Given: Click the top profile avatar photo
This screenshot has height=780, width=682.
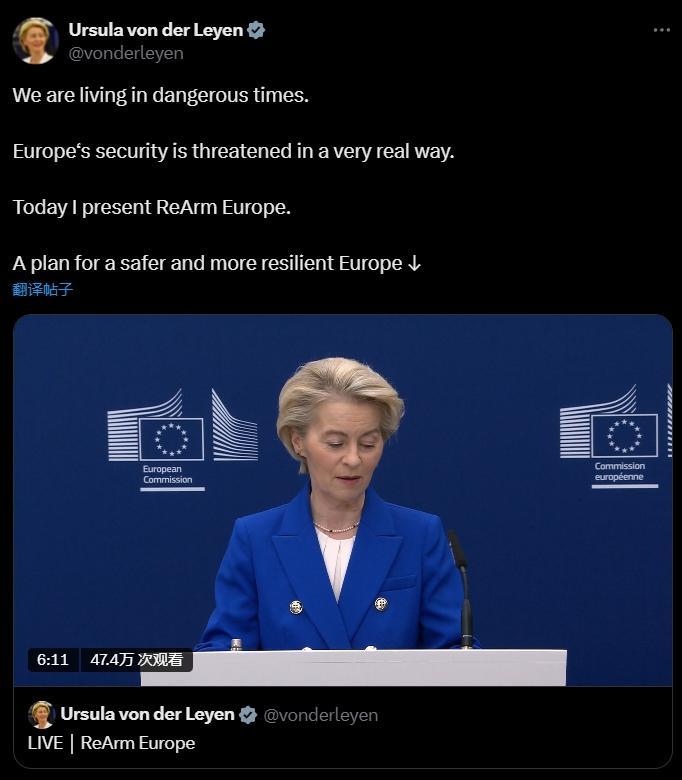Looking at the screenshot, I should [35, 41].
